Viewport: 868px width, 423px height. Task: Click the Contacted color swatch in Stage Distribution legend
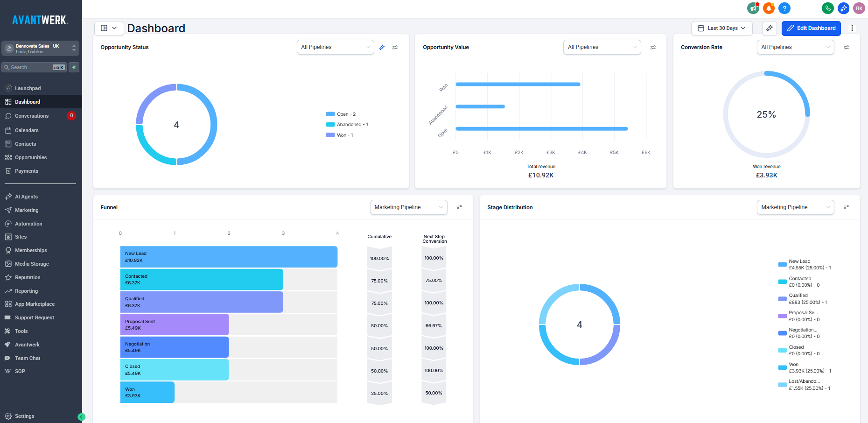point(782,282)
